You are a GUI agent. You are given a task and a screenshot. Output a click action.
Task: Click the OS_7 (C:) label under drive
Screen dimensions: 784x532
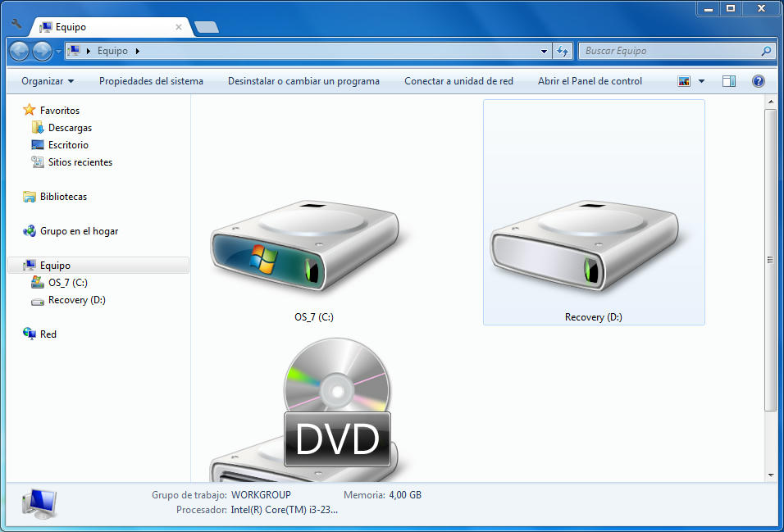[314, 317]
